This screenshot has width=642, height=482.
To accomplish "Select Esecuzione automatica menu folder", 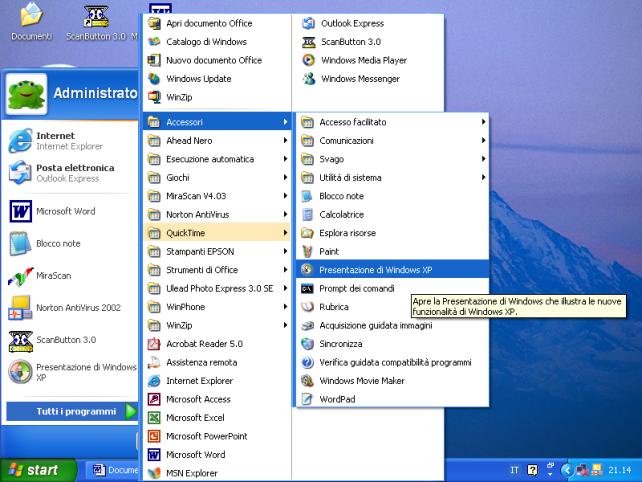I will 217,159.
